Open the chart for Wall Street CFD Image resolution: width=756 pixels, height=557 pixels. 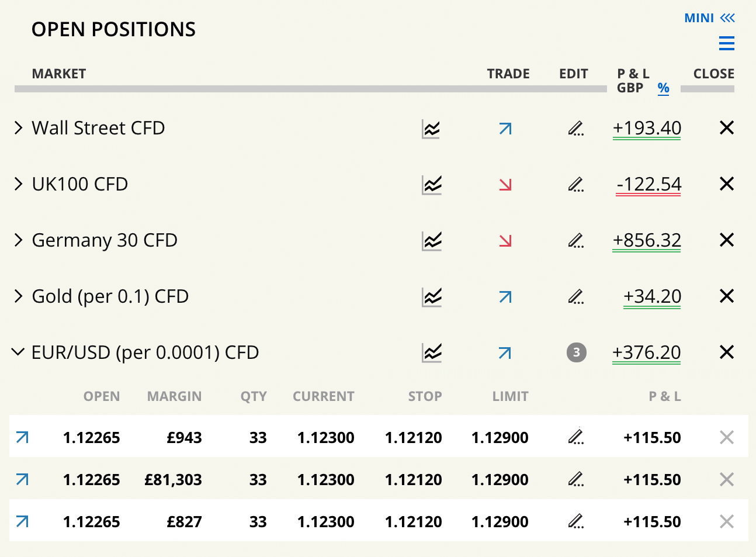pos(432,129)
